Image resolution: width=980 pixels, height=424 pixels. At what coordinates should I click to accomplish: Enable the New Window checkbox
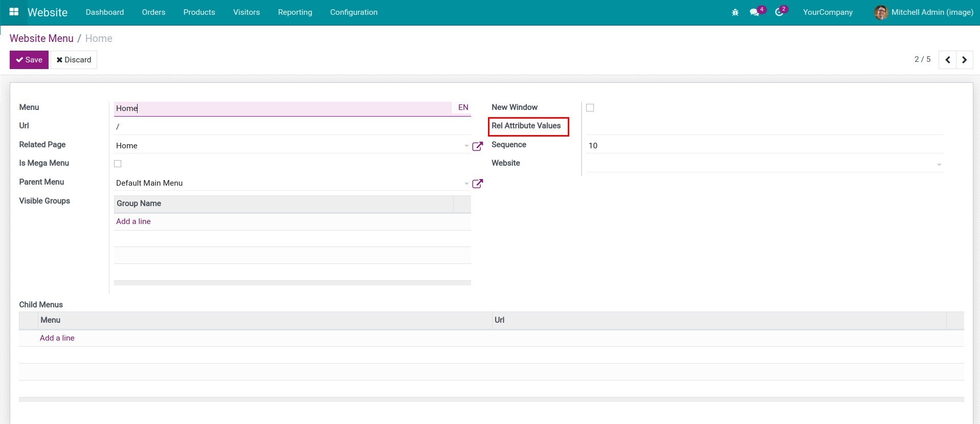click(x=590, y=108)
